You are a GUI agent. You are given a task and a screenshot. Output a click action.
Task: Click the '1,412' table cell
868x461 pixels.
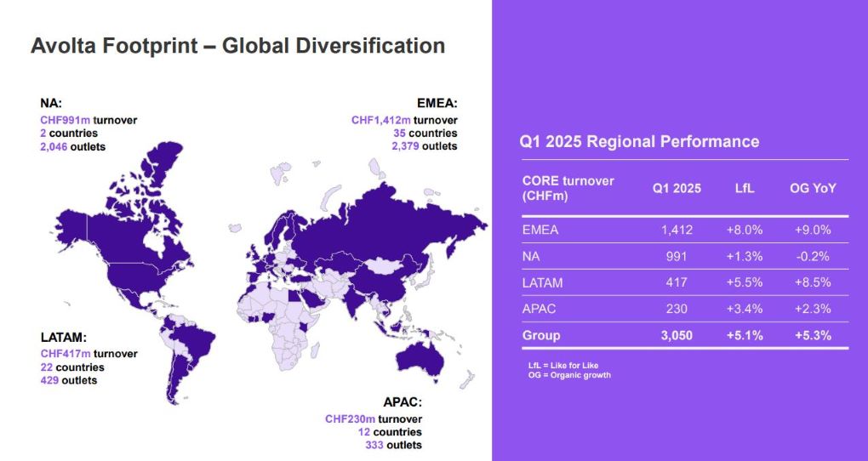click(677, 230)
